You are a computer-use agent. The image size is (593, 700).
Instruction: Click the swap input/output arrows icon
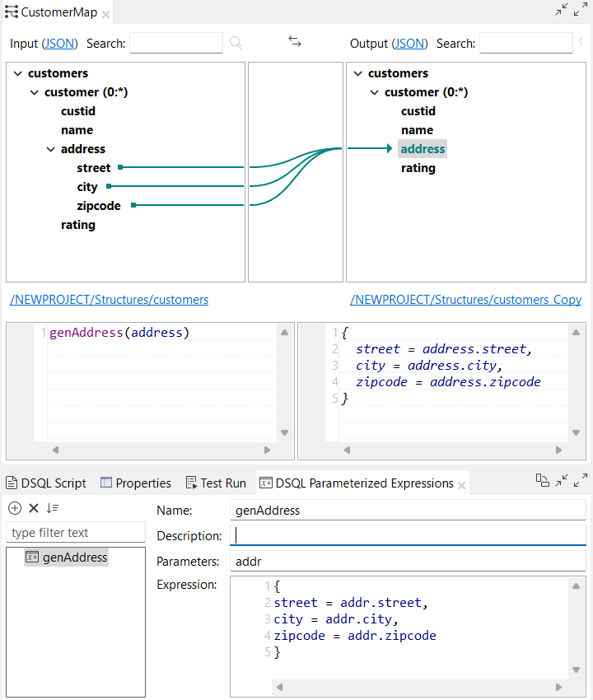pyautogui.click(x=295, y=42)
